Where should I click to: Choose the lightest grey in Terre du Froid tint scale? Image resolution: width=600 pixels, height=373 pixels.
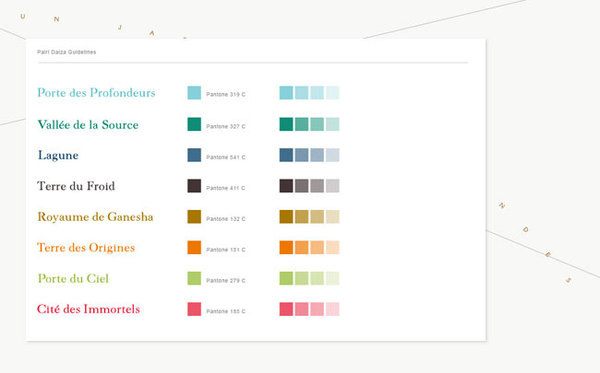point(333,186)
